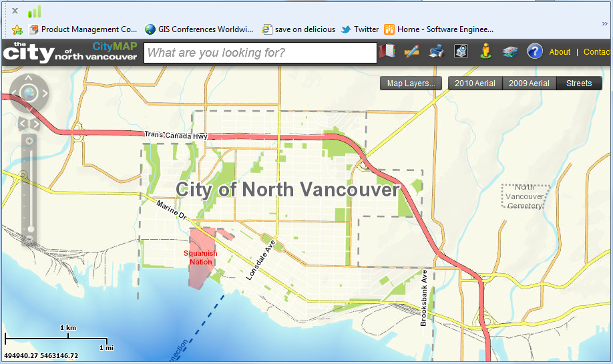Open Product Management Co... bookmark
Viewport: 613px width, 364px height.
(83, 29)
